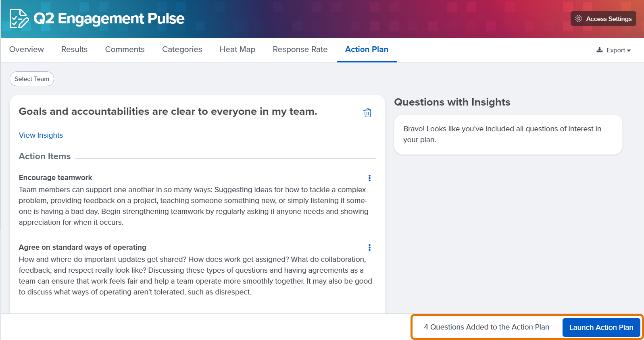Select the Action Plan tab
644x340 pixels.
coord(367,49)
